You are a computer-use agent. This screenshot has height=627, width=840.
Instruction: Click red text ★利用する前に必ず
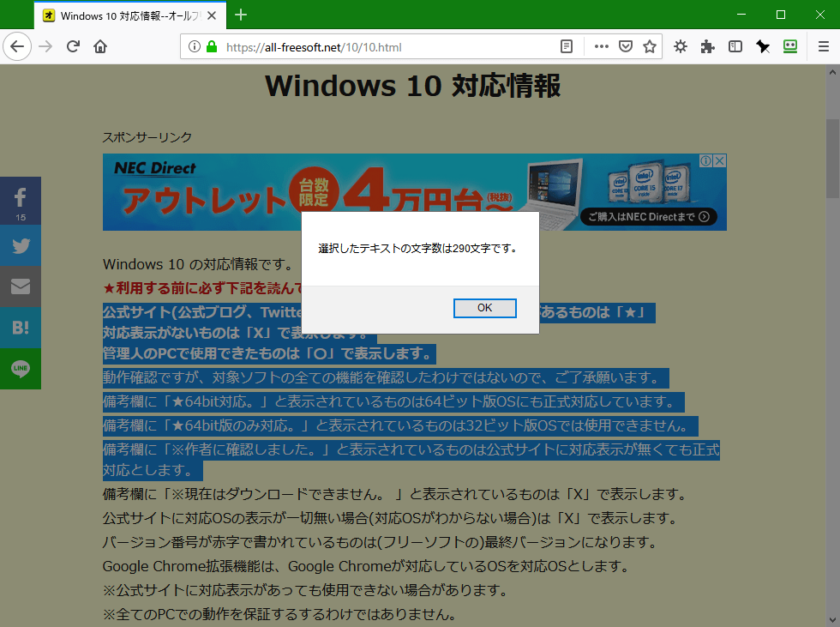click(x=202, y=288)
